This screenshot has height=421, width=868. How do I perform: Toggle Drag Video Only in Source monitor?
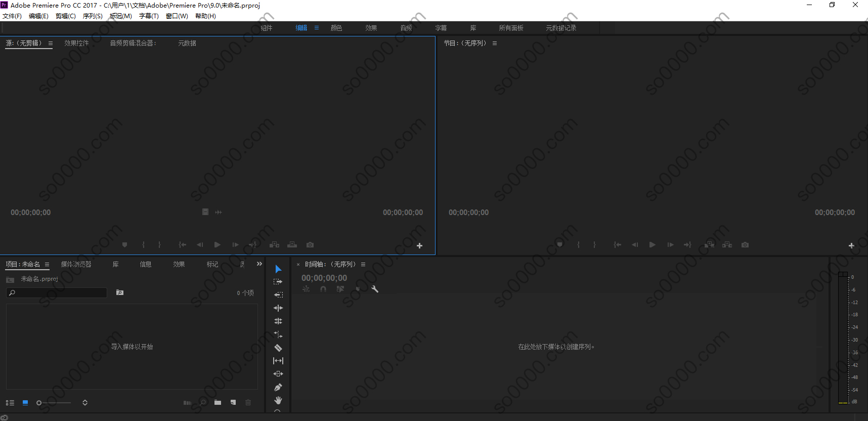click(x=205, y=212)
